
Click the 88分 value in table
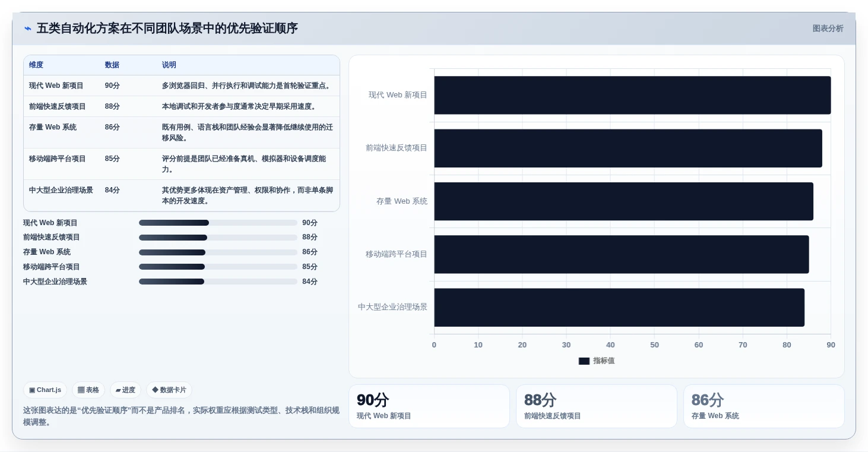click(112, 106)
